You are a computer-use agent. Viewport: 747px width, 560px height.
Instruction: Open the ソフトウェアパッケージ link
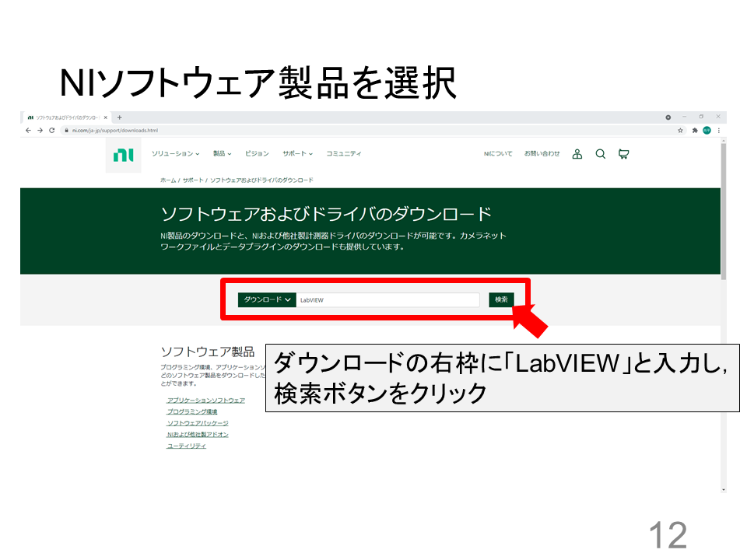tap(198, 423)
